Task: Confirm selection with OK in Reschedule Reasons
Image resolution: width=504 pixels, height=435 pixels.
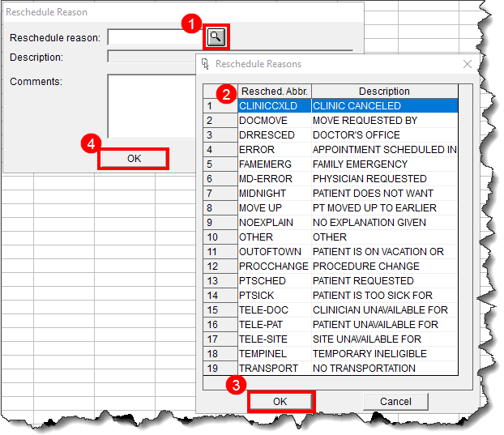Action: (x=280, y=401)
